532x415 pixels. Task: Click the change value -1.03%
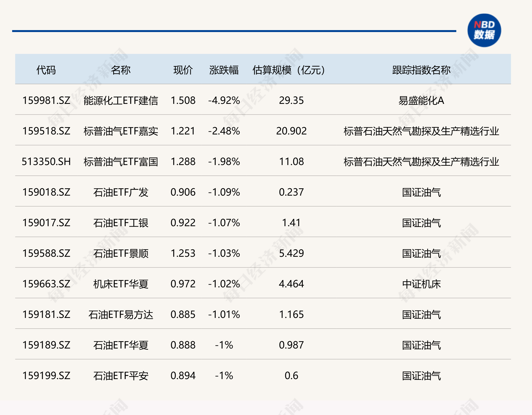224,253
